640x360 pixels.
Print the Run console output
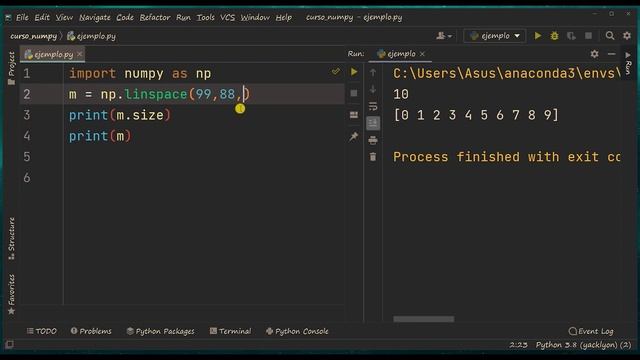click(373, 140)
